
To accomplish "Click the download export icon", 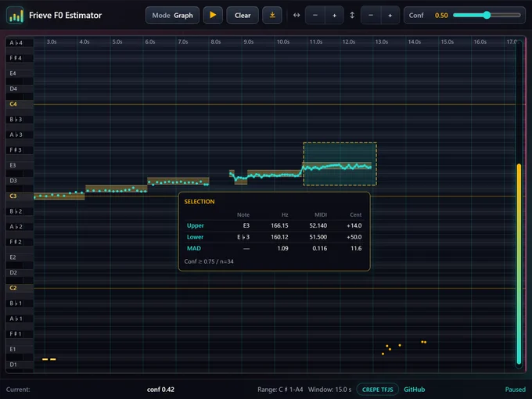I will [x=272, y=16].
